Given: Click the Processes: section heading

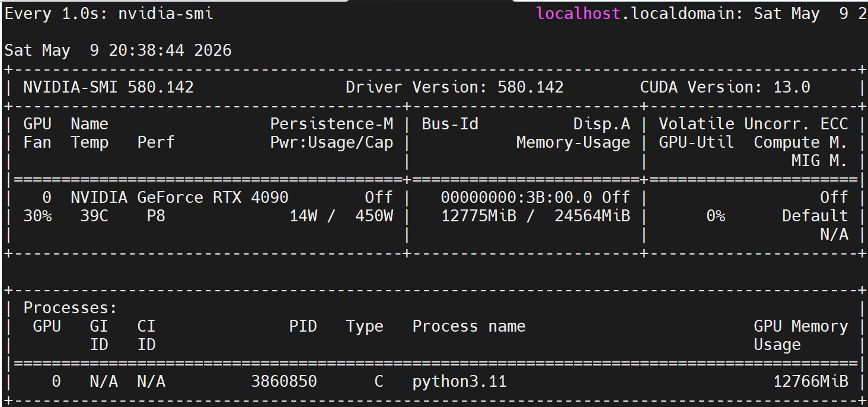Looking at the screenshot, I should [71, 309].
